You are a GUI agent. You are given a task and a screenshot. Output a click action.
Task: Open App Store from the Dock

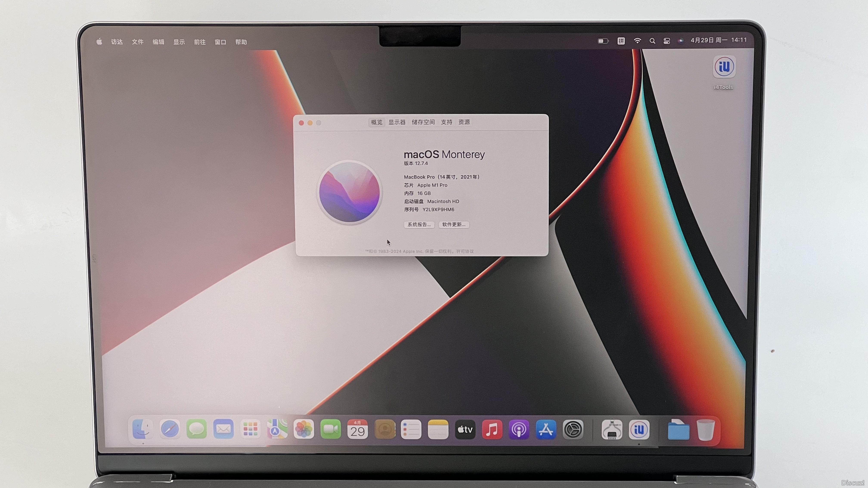(546, 429)
